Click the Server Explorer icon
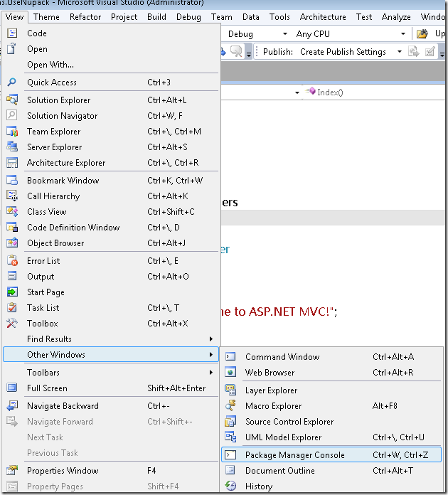Image resolution: width=448 pixels, height=495 pixels. [x=12, y=147]
